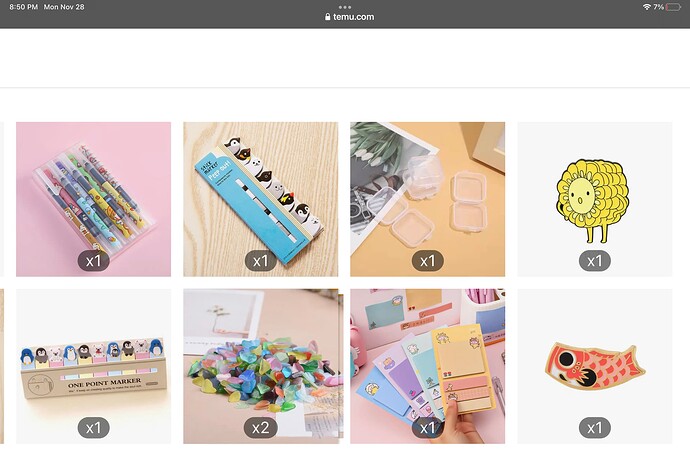
Task: Tap the low battery indicator icon
Action: pos(673,7)
